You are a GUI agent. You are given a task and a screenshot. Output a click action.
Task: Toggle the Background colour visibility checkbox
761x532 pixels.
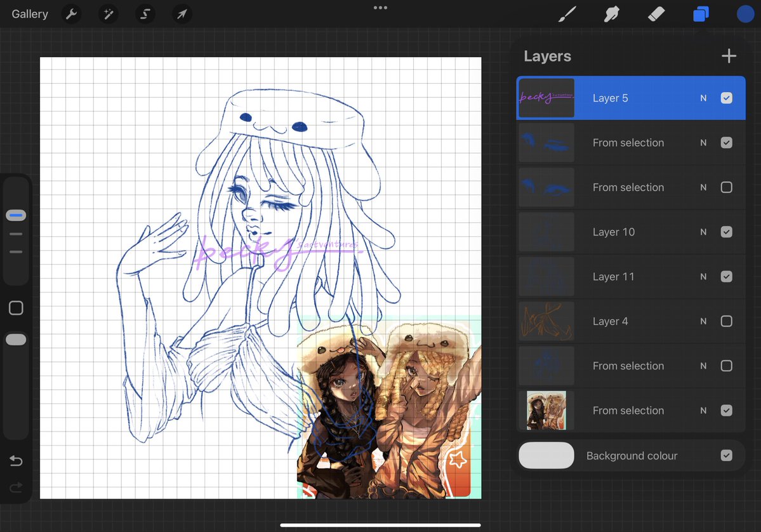[x=727, y=455]
